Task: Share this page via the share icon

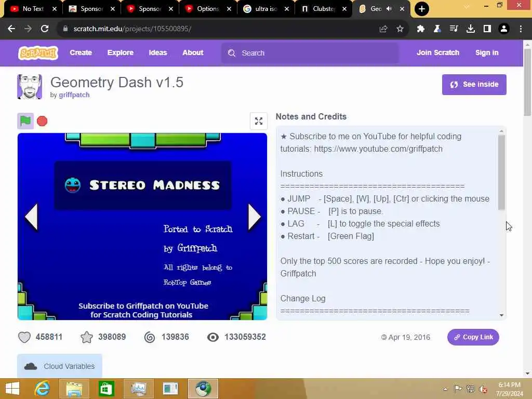Action: [383, 29]
